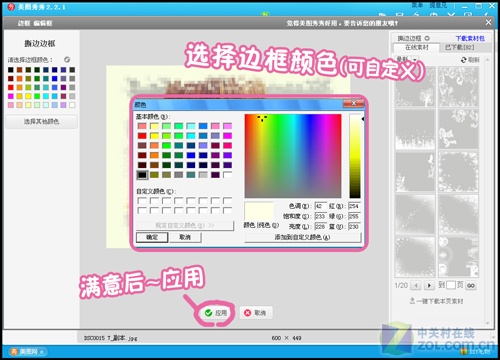500x360 pixels.
Task: Click the luminance slider arrow marker
Action: point(363,119)
